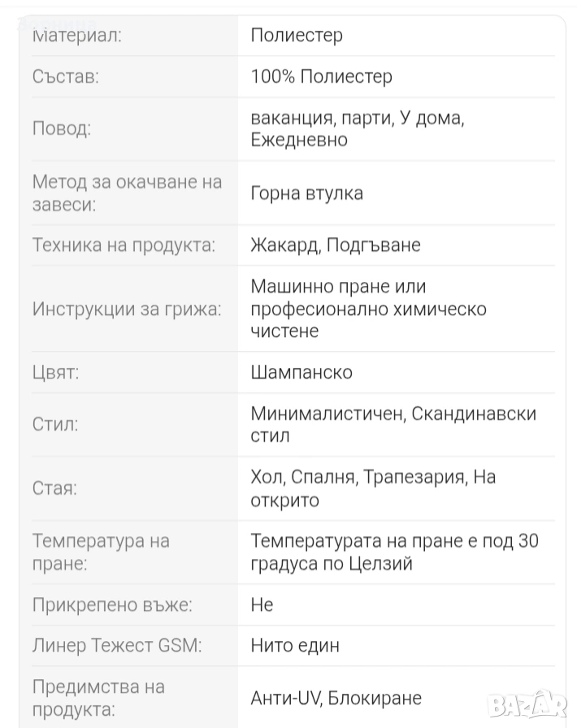Click the 'Температура на пране:' label
The image size is (577, 728).
(100, 552)
